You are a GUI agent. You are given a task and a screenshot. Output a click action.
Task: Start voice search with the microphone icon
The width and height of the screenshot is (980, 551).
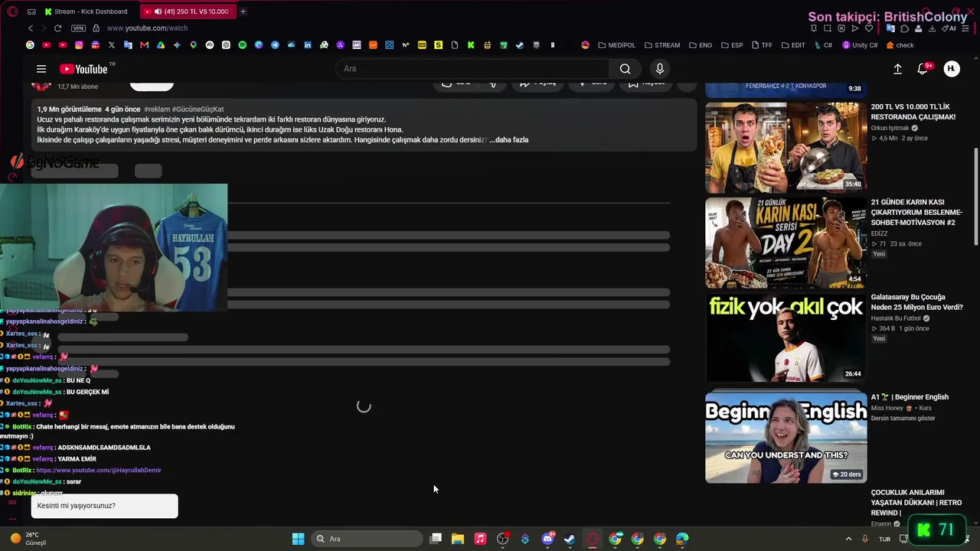tap(660, 69)
